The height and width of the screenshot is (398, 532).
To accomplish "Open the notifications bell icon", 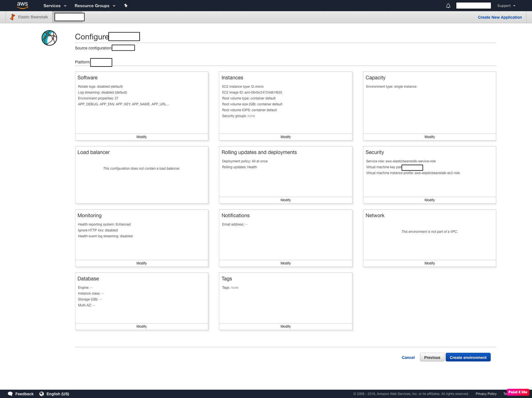I will [x=448, y=6].
